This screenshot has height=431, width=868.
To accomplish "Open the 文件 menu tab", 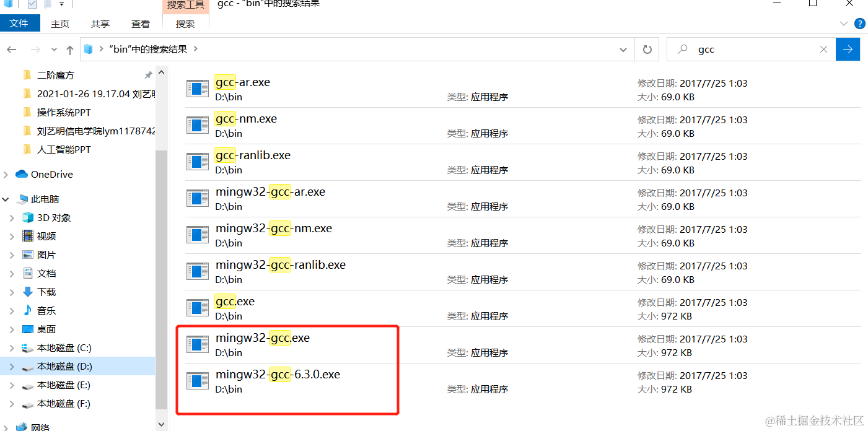I will coord(19,24).
